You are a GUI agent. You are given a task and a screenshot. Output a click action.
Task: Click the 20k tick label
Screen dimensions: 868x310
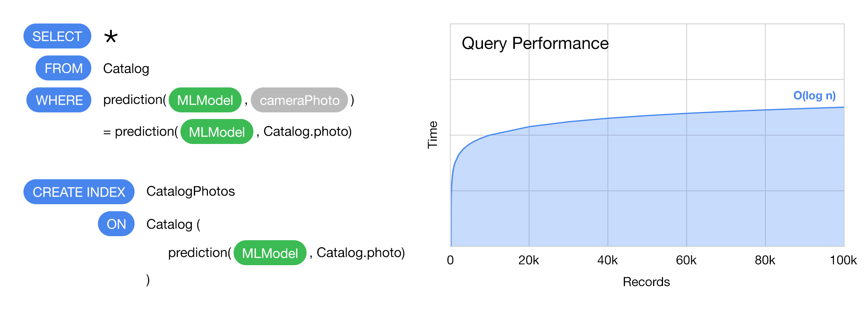coord(528,260)
